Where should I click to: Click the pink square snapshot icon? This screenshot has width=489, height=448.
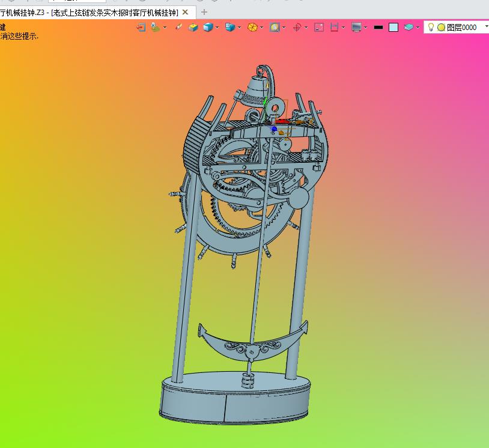[319, 28]
